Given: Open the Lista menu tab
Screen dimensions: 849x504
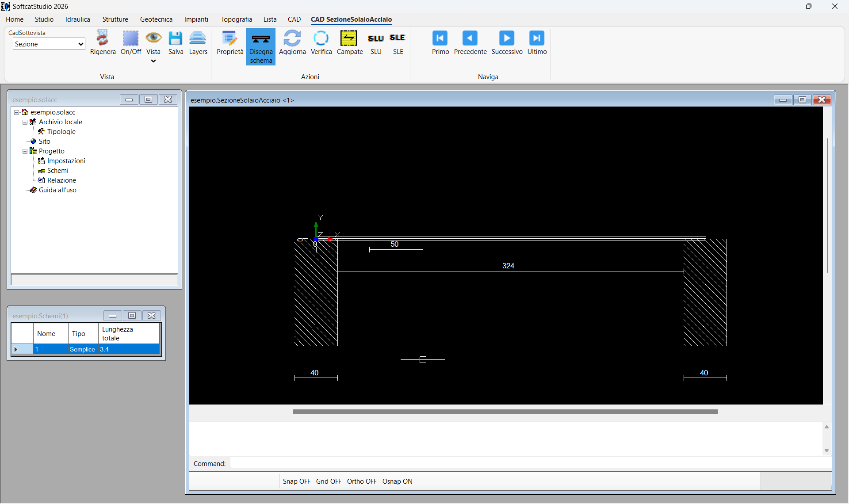Looking at the screenshot, I should (x=270, y=19).
